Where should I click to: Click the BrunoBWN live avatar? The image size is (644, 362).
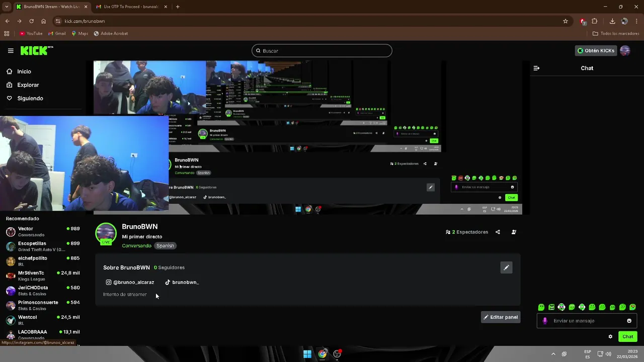tap(106, 234)
